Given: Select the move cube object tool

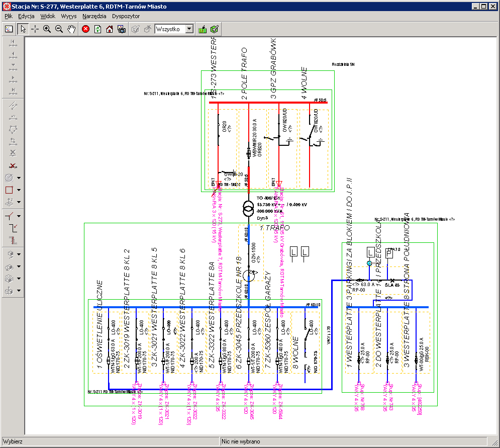Looking at the screenshot, I should click(9, 254).
